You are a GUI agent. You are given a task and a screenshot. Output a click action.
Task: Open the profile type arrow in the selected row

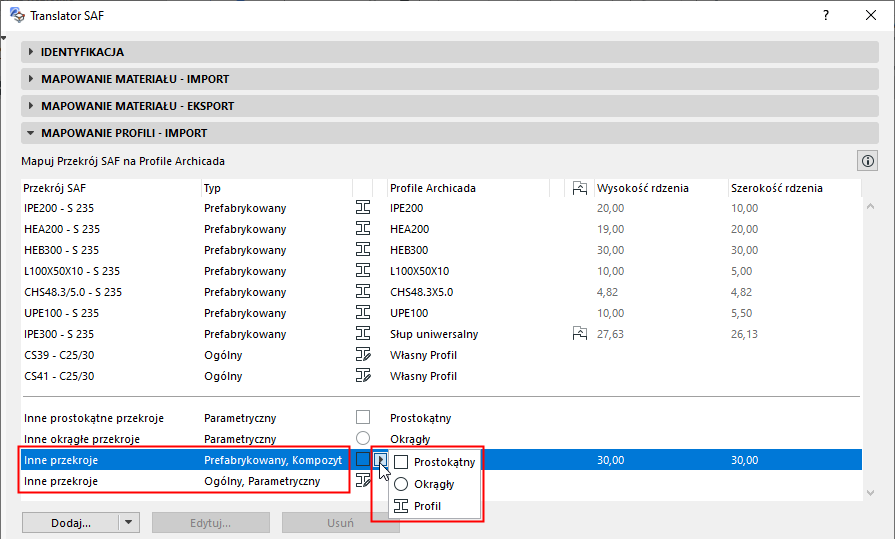point(381,459)
